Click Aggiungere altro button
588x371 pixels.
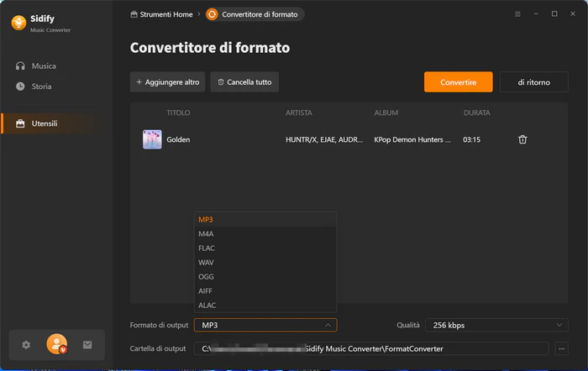[167, 82]
